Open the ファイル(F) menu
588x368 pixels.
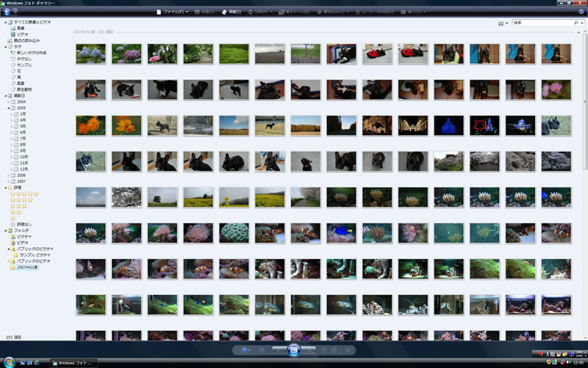(x=172, y=12)
